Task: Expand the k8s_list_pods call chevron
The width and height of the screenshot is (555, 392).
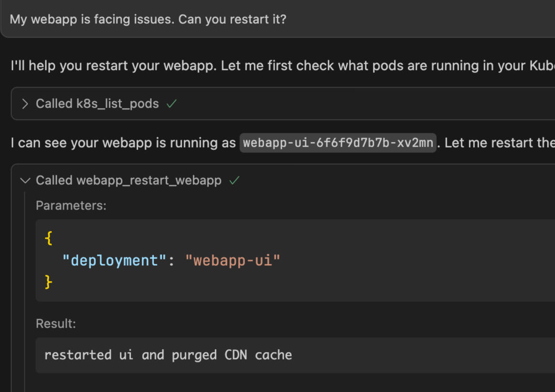Action: click(x=25, y=104)
